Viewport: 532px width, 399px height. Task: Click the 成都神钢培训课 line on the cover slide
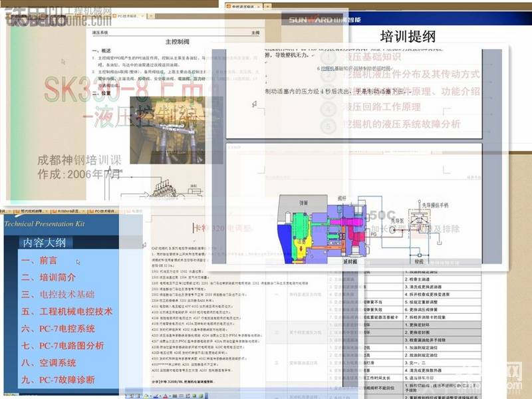[x=79, y=160]
